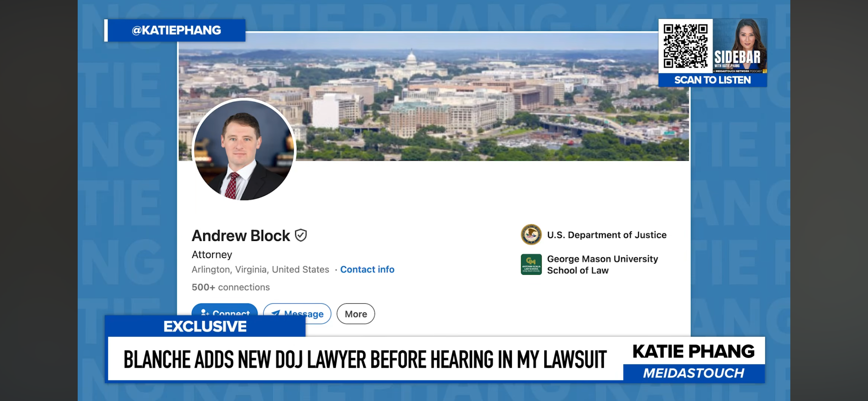Click the Sidebar podcast cover thumbnail
868x401 pixels.
pyautogui.click(x=740, y=46)
